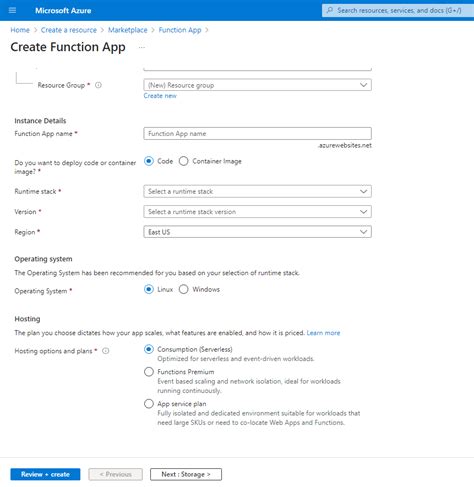Click the Function App name field

257,134
